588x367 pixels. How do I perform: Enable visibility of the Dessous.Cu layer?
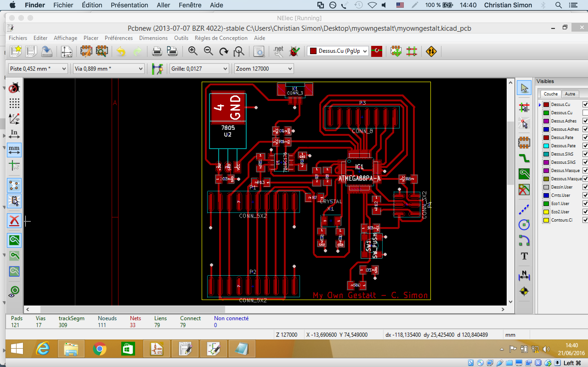pos(585,112)
